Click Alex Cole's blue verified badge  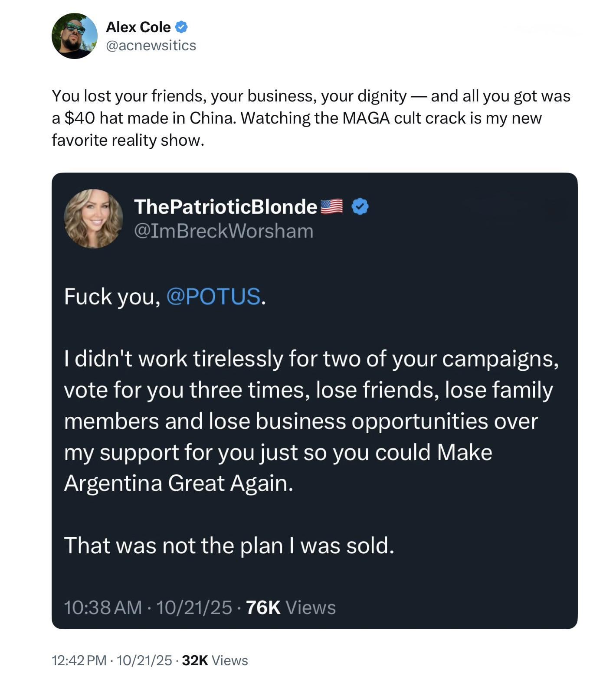point(181,27)
